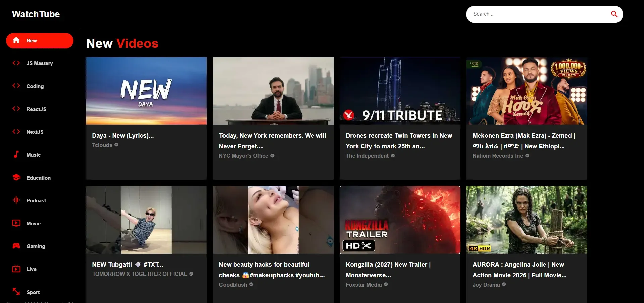
Task: Click 'AURORA : Angelina Jolie' video title
Action: [519, 270]
